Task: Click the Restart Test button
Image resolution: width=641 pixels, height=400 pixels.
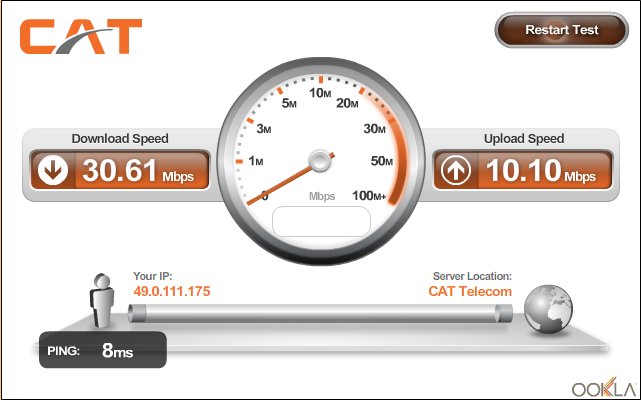Action: [x=561, y=30]
